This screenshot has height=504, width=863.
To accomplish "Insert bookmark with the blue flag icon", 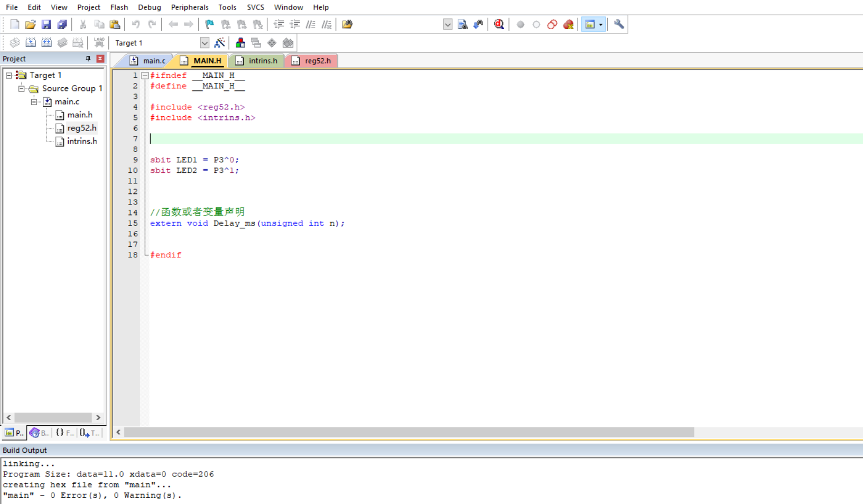I will tap(210, 24).
